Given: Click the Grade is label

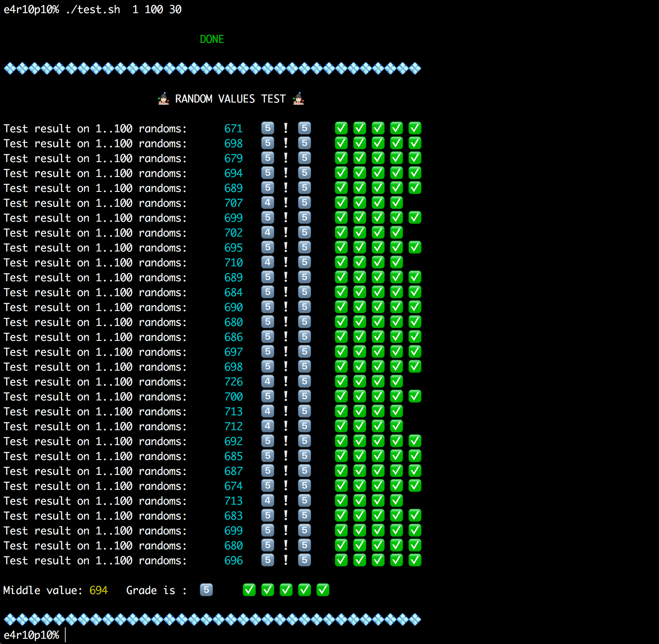Looking at the screenshot, I should tap(156, 590).
